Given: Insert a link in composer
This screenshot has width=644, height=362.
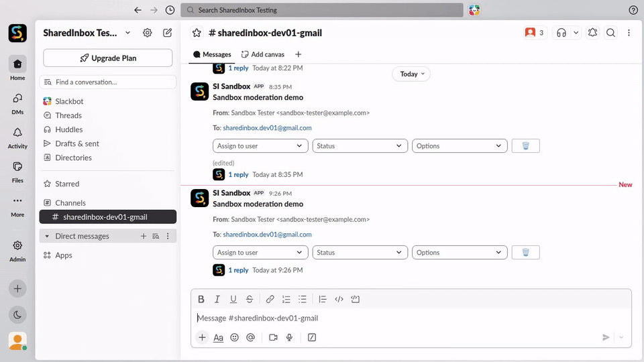Looking at the screenshot, I should pos(270,299).
